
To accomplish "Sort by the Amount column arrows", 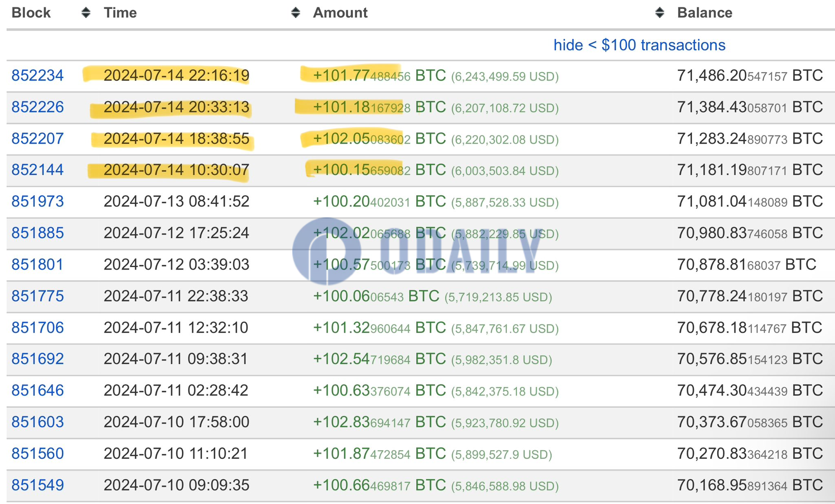I will click(x=660, y=13).
